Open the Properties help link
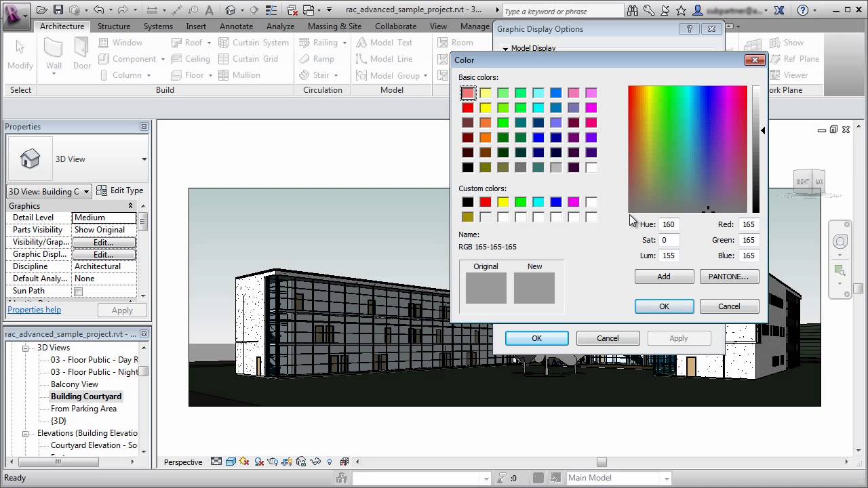Viewport: 868px width, 488px height. [34, 309]
